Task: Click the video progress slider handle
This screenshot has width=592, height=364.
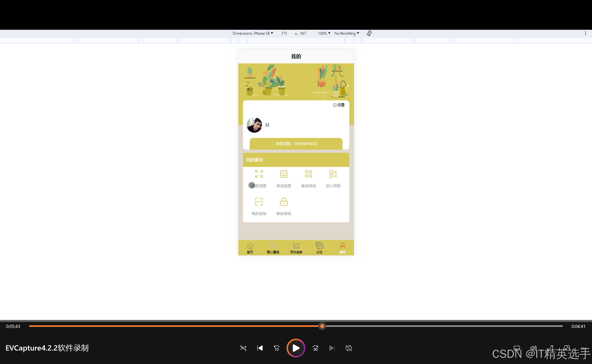Action: tap(322, 326)
